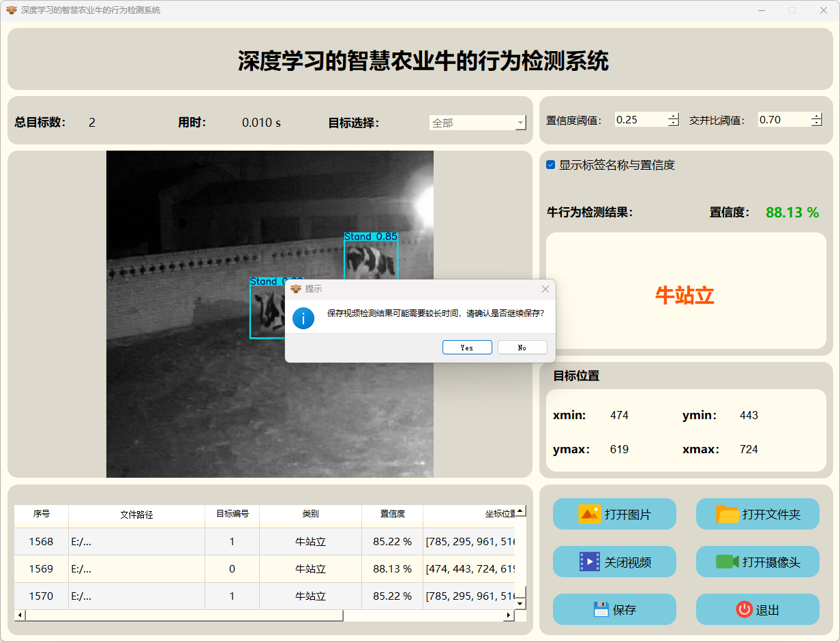Click the 类别 column header
This screenshot has width=840, height=642.
310,514
